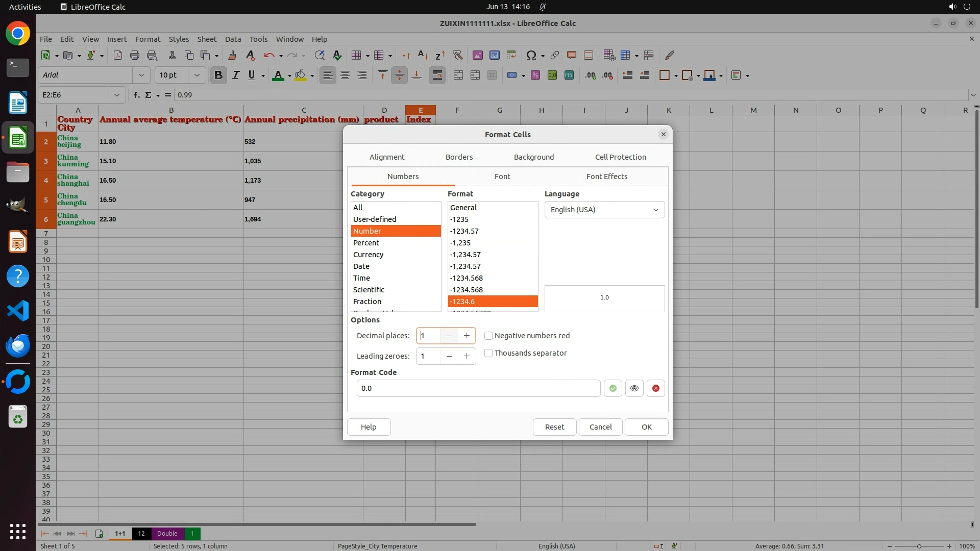
Task: Enable Thousands separator checkbox
Action: click(x=488, y=353)
